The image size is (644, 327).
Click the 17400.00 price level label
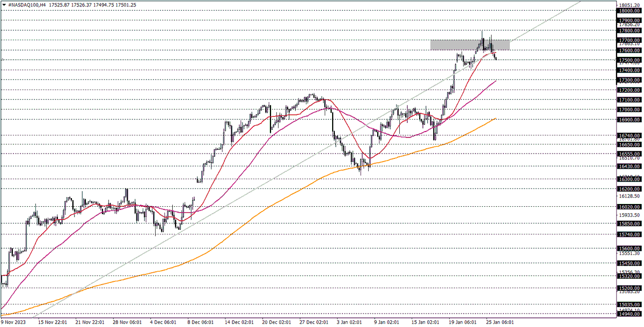pyautogui.click(x=629, y=70)
